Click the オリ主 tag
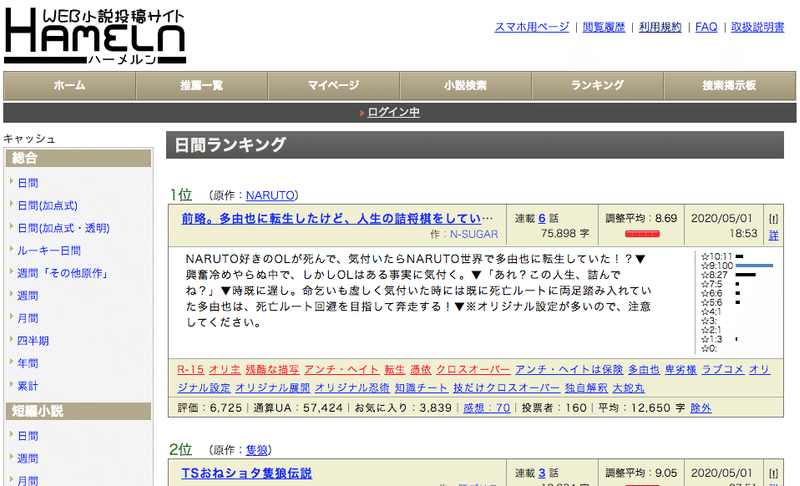The width and height of the screenshot is (800, 486). [x=224, y=370]
